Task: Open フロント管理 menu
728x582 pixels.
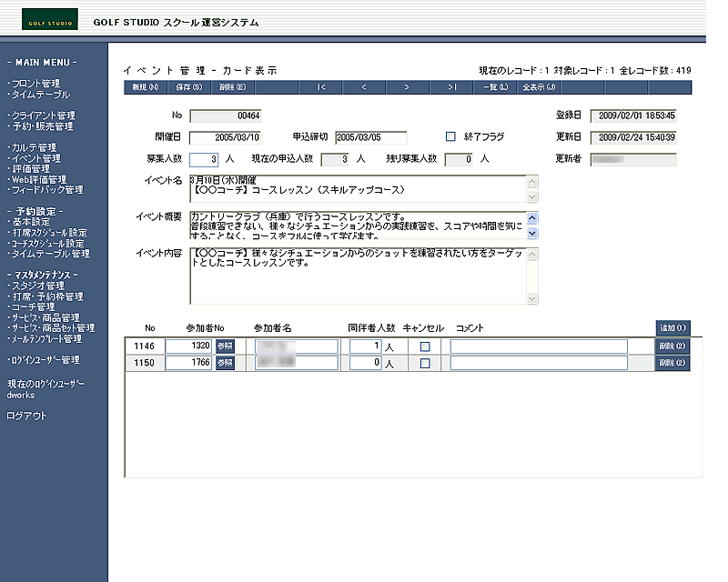Action: tap(35, 84)
